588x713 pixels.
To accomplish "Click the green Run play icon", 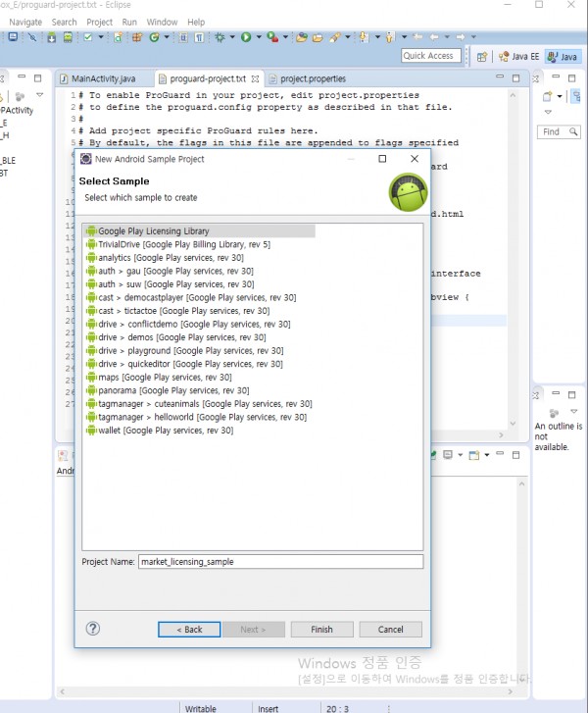I will [x=246, y=37].
